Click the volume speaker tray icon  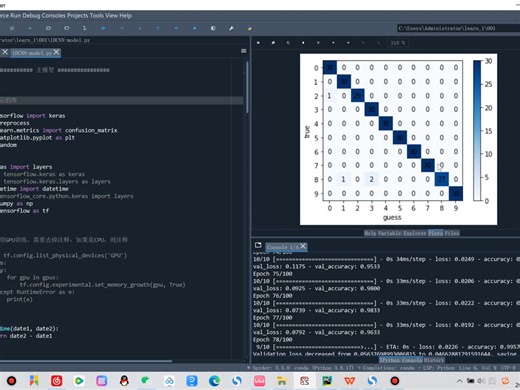(x=481, y=381)
